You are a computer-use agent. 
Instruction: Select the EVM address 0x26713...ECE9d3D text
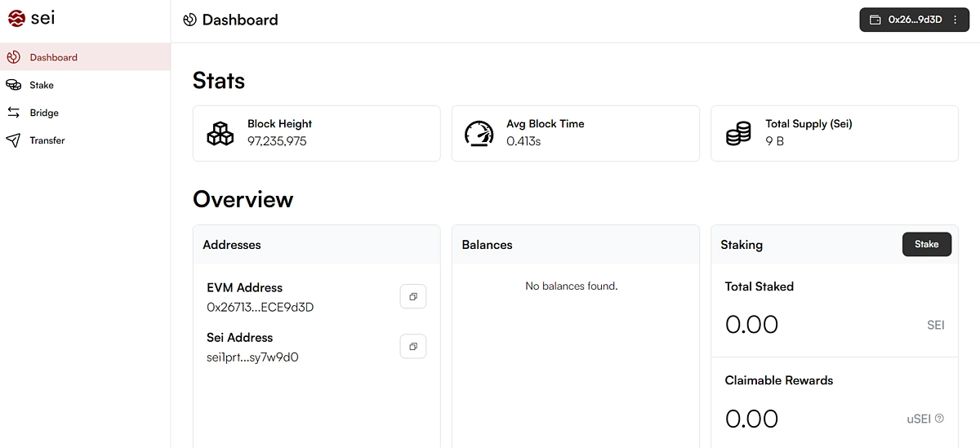pos(261,308)
